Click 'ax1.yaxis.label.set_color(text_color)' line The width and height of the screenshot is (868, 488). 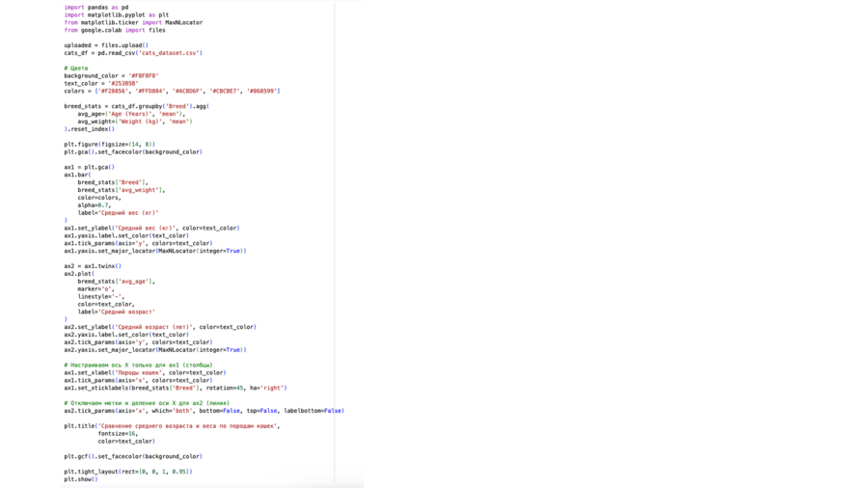pyautogui.click(x=126, y=235)
